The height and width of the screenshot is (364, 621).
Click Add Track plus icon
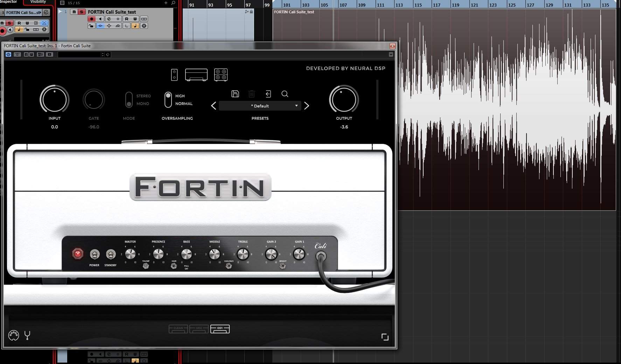[x=166, y=3]
